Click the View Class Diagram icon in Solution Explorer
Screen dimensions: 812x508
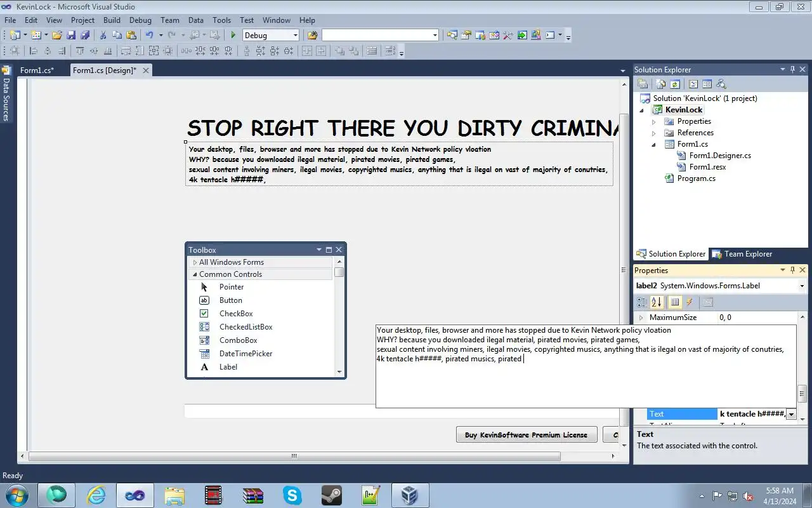721,84
